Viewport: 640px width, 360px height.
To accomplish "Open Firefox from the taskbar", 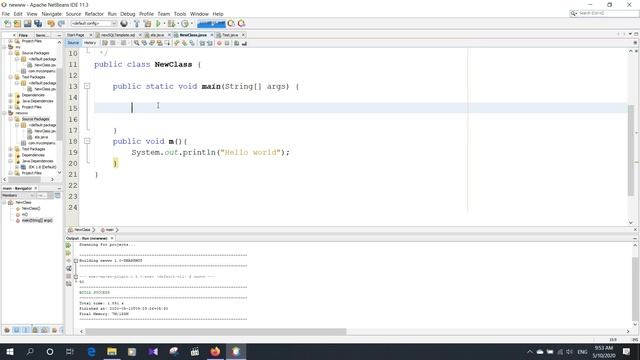I will coord(215,351).
